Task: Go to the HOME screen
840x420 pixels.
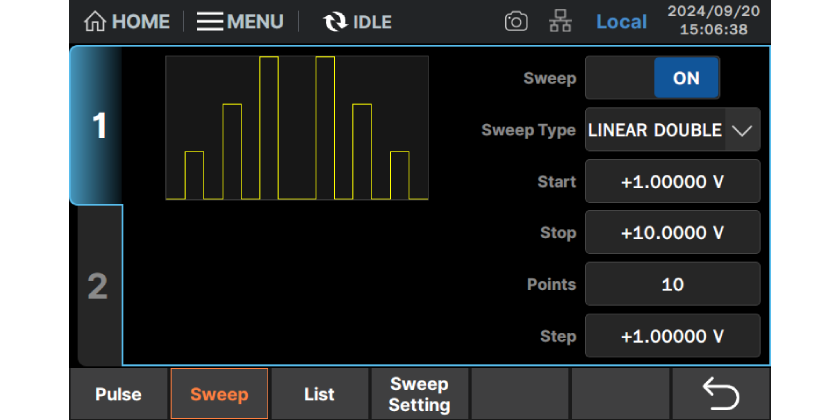Action: pyautogui.click(x=126, y=21)
